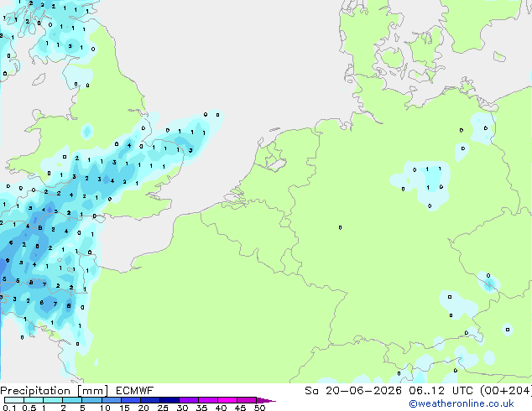Image resolution: width=532 pixels, height=411 pixels.
Task: Pick the 2–5 mm legend color swatch
Action: [x=72, y=400]
